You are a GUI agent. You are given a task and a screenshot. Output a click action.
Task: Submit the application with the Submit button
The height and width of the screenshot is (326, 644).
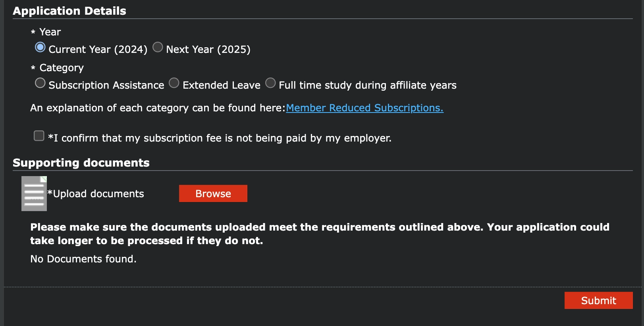pos(598,301)
